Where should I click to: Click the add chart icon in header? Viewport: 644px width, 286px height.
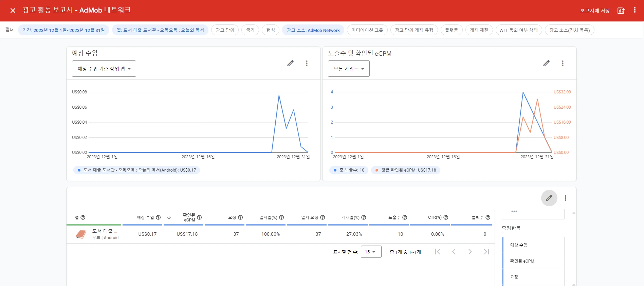pos(621,11)
